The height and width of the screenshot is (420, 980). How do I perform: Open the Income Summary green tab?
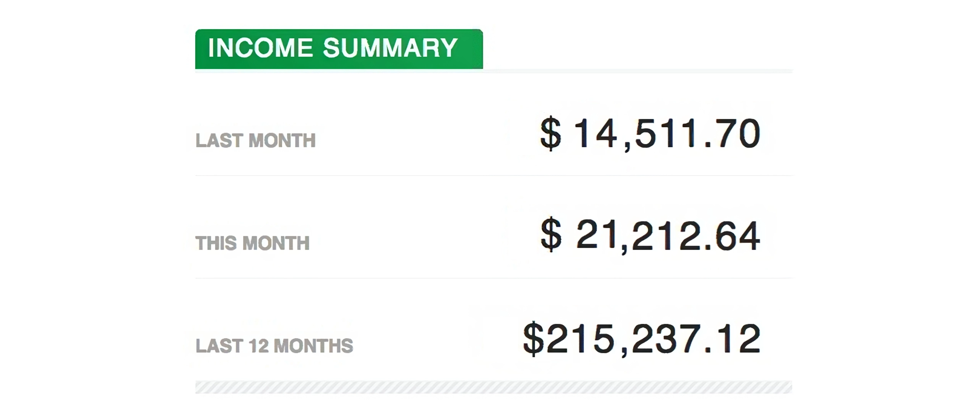point(339,49)
